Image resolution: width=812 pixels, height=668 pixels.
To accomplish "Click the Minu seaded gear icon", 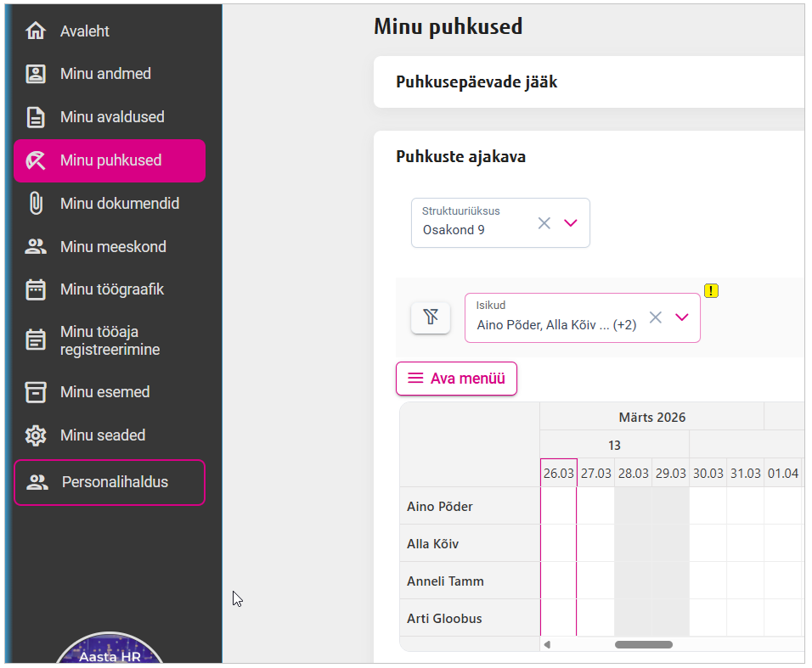I will 35,435.
